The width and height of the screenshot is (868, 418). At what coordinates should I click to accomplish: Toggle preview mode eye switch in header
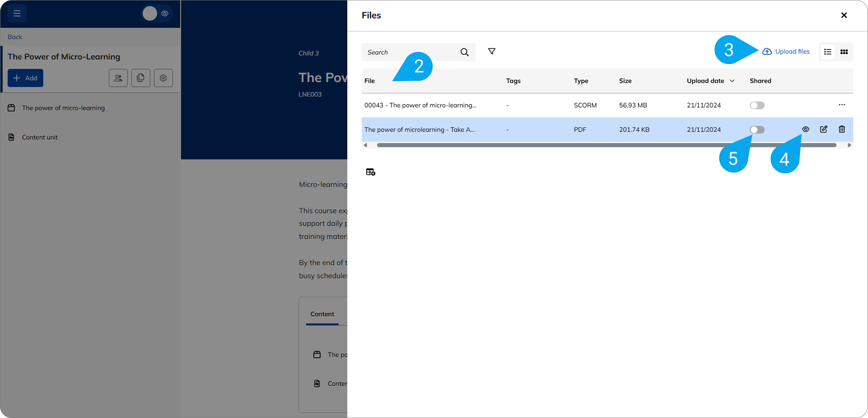tap(157, 14)
